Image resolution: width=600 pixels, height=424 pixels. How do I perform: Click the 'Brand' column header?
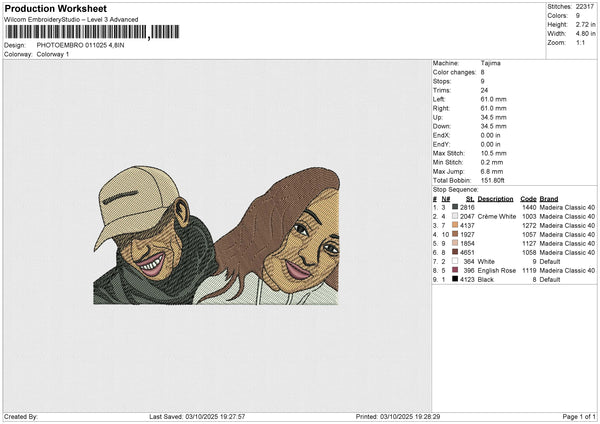click(549, 199)
